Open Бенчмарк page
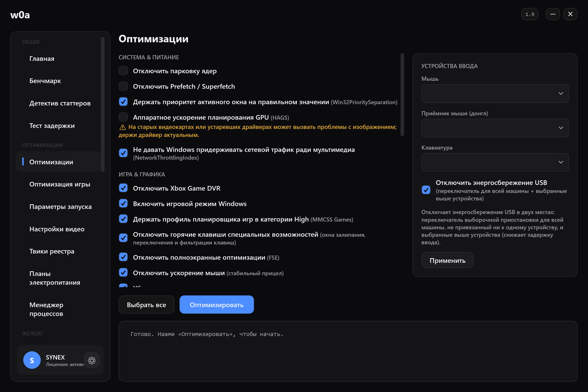The height and width of the screenshot is (392, 588). click(58, 81)
